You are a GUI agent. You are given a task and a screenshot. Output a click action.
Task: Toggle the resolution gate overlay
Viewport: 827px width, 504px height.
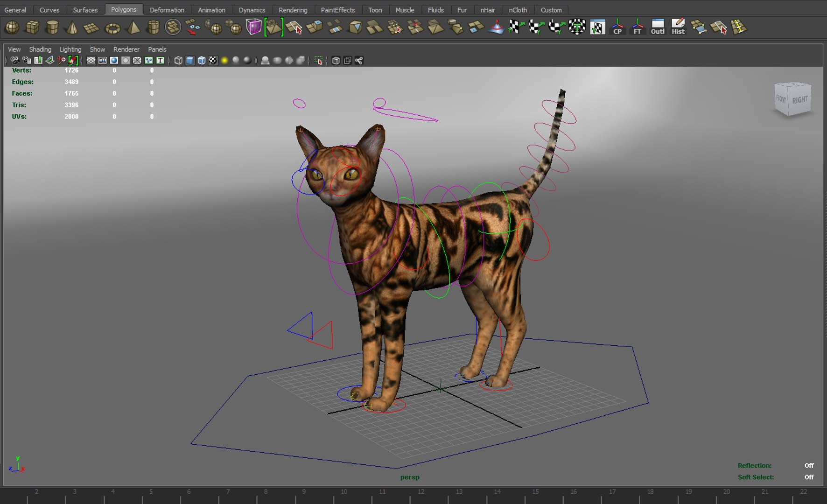[114, 60]
